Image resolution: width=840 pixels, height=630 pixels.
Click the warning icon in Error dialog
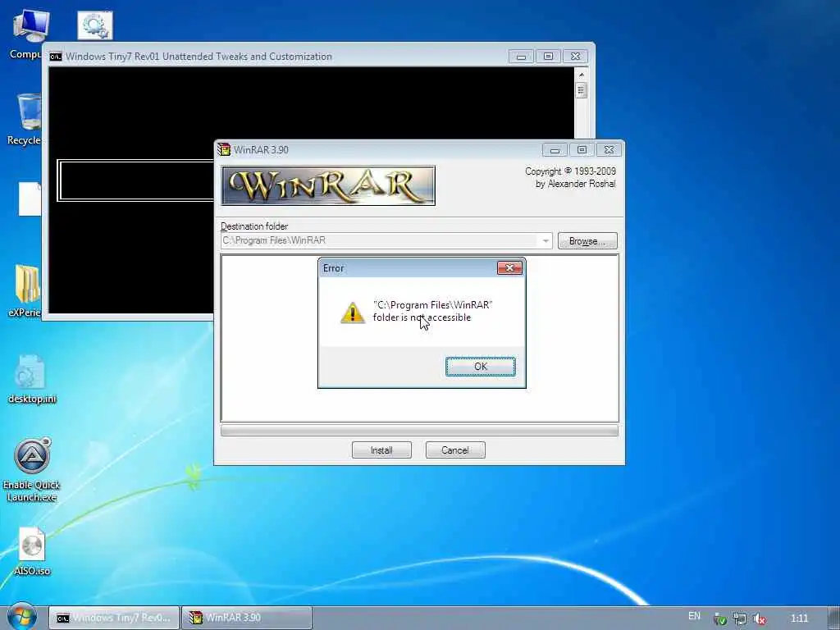coord(353,313)
